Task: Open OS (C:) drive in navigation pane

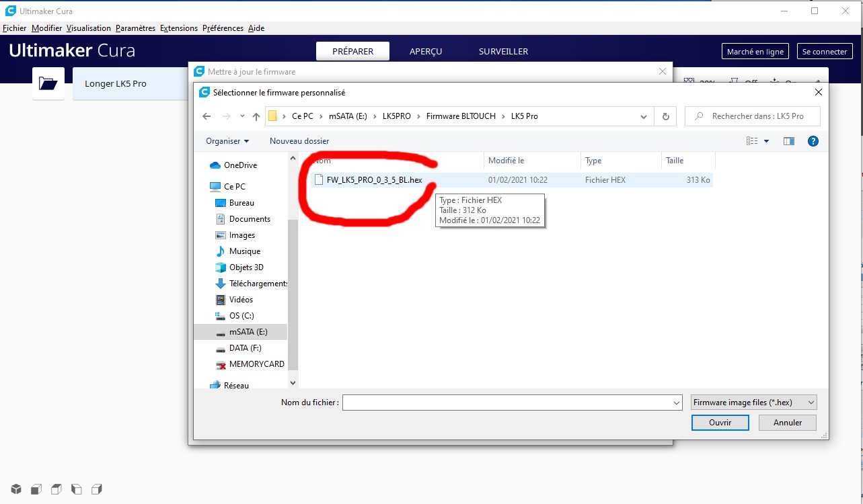Action: click(241, 316)
